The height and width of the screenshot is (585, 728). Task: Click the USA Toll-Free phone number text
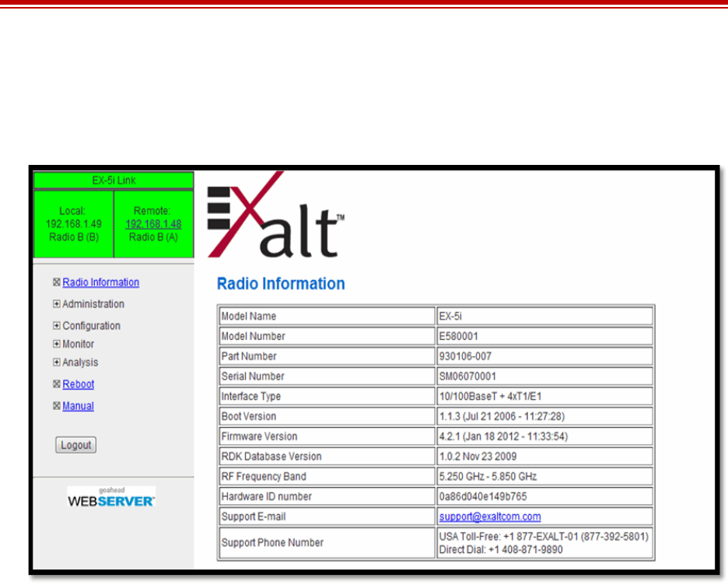[544, 537]
